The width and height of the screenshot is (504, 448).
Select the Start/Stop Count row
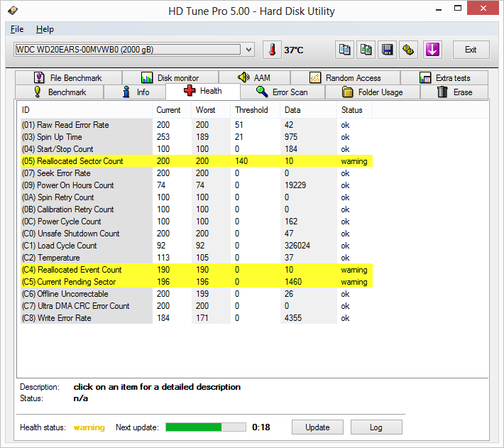coord(197,149)
